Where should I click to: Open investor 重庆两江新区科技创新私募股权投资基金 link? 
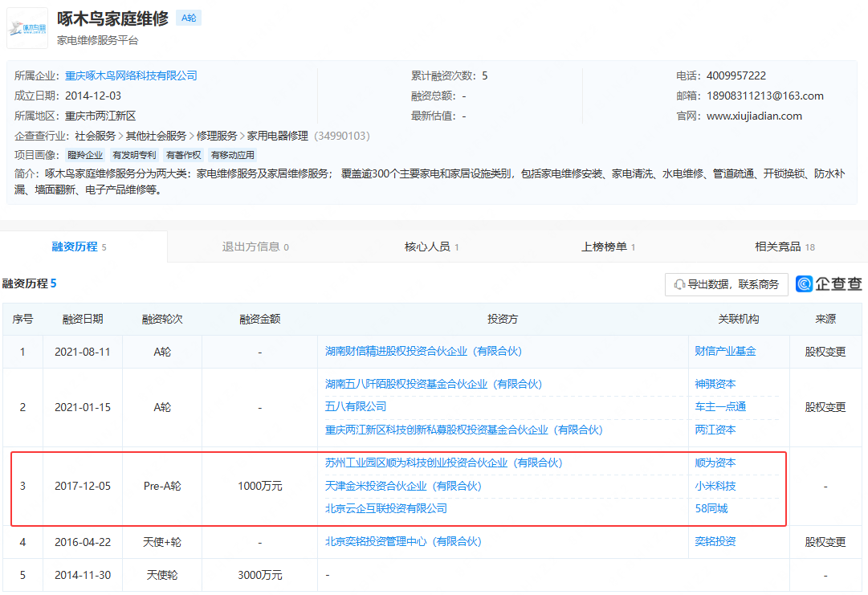[x=464, y=430]
